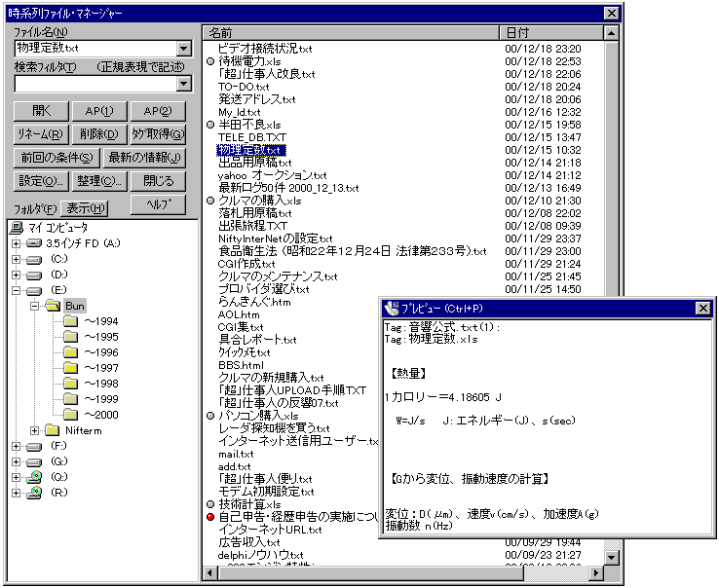The height and width of the screenshot is (588, 719).
Task: Open the ~1997 folder
Action: coord(70,368)
